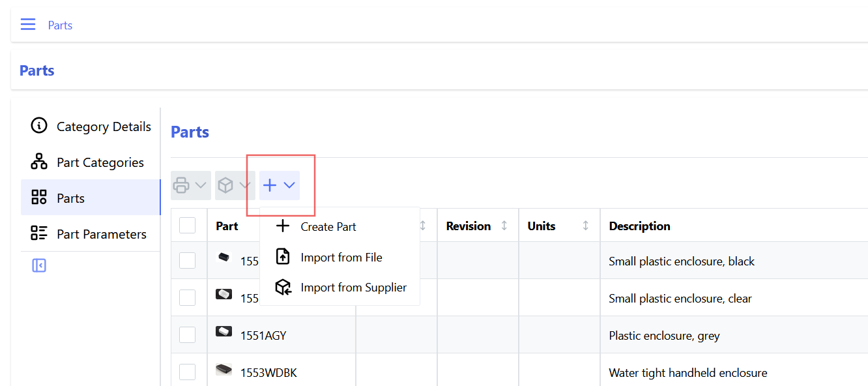Choose Import from Supplier option
Viewport: 868px width, 386px height.
click(x=353, y=287)
